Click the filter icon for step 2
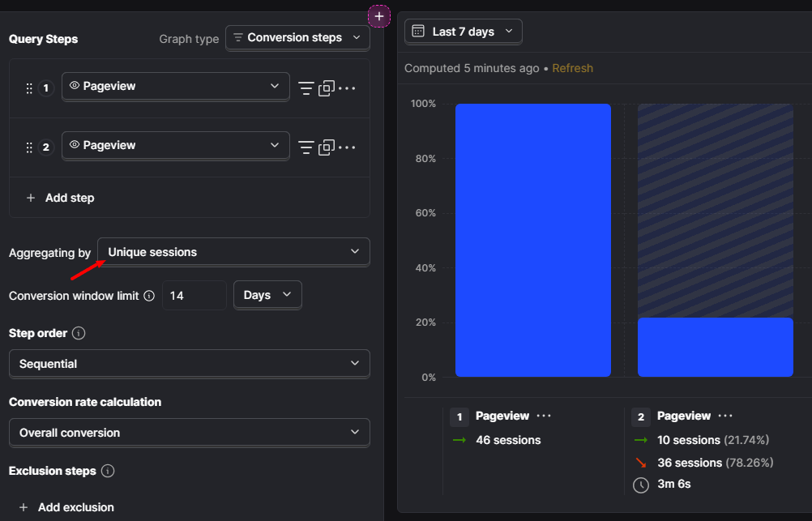812x521 pixels. tap(306, 147)
